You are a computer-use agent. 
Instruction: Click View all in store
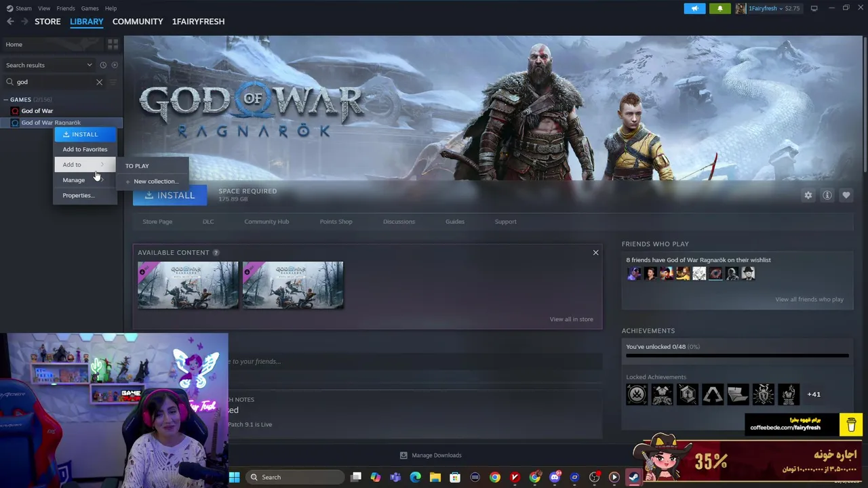click(x=571, y=319)
